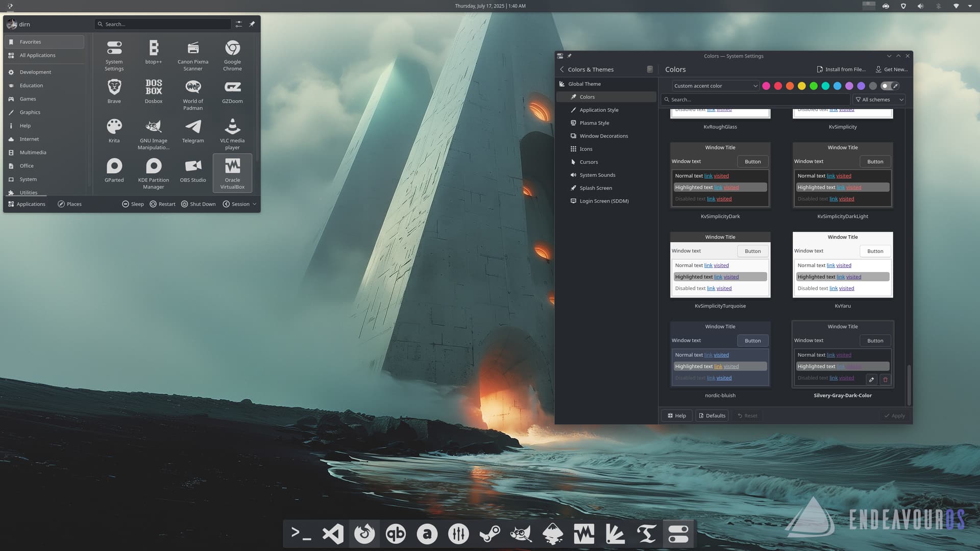Viewport: 980px width, 551px height.
Task: Go to Window Decorations settings
Action: [606, 136]
